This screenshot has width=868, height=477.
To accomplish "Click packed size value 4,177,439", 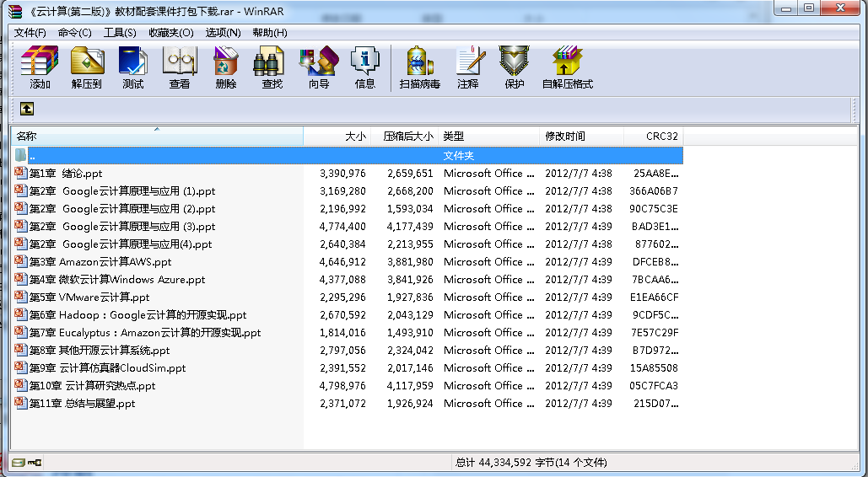I will point(410,227).
